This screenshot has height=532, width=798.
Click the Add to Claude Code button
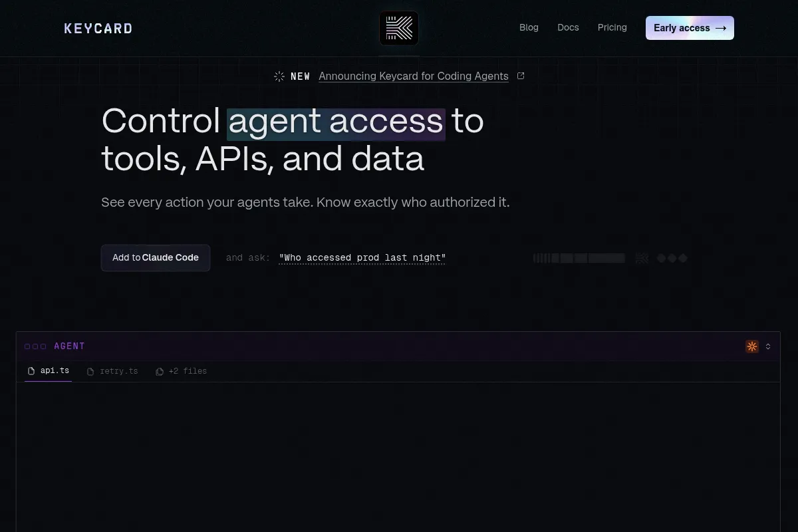click(156, 258)
